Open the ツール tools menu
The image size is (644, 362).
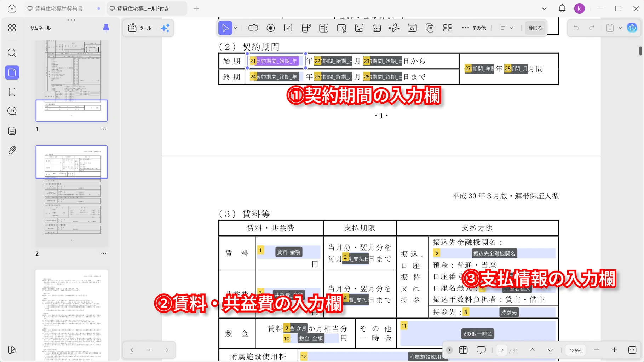[140, 28]
